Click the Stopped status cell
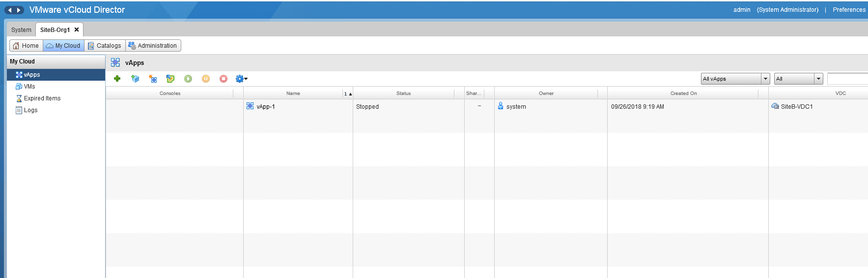868x278 pixels. point(367,107)
